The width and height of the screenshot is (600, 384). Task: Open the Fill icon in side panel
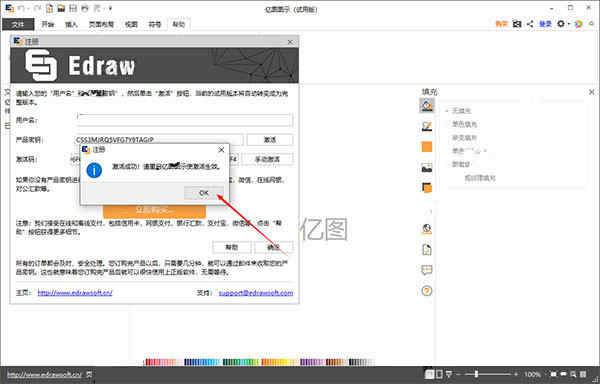click(427, 105)
